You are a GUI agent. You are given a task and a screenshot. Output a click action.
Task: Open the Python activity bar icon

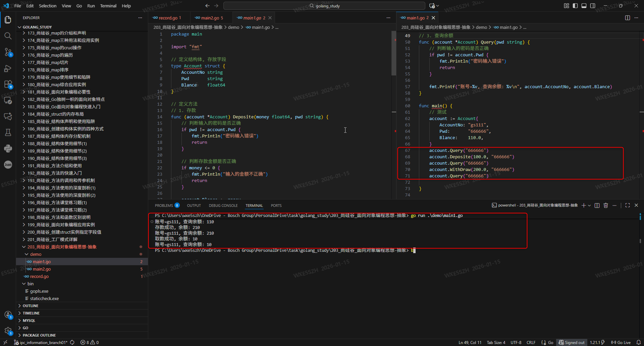8,149
